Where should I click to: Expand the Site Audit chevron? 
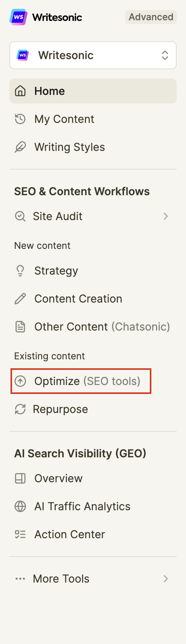(166, 216)
